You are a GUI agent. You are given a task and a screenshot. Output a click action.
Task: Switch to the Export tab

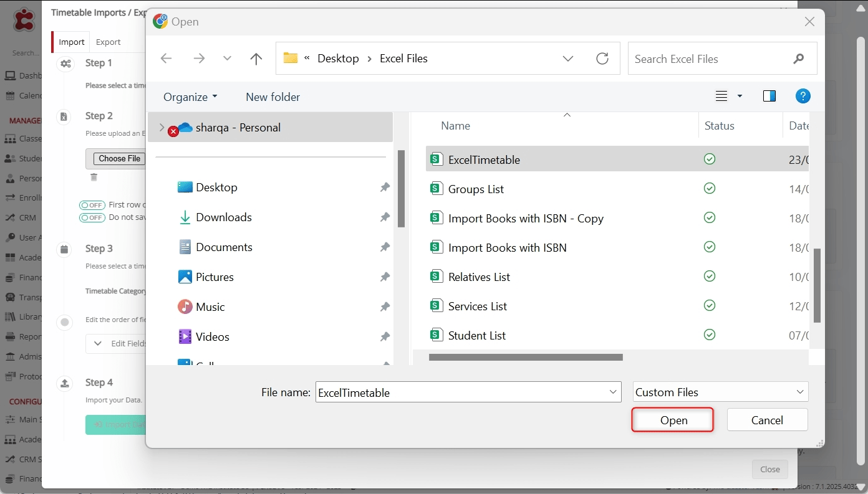coord(108,42)
